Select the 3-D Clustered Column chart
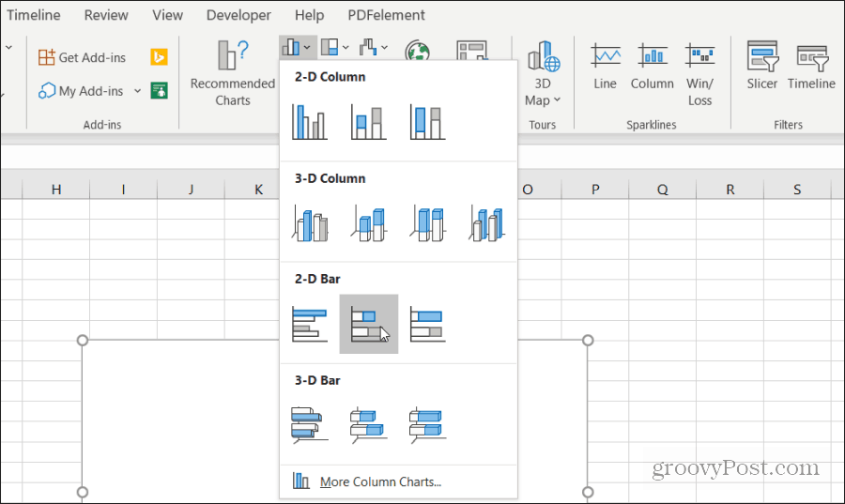 [x=310, y=223]
